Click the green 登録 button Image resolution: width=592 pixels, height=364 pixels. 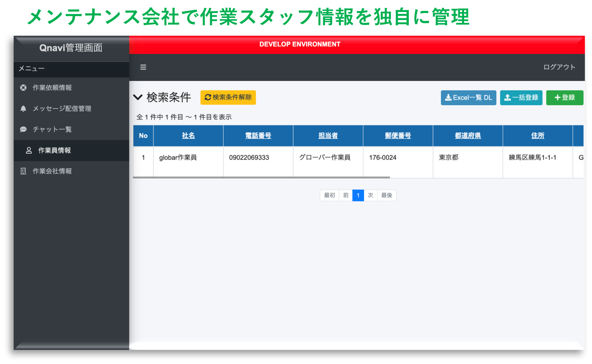565,98
